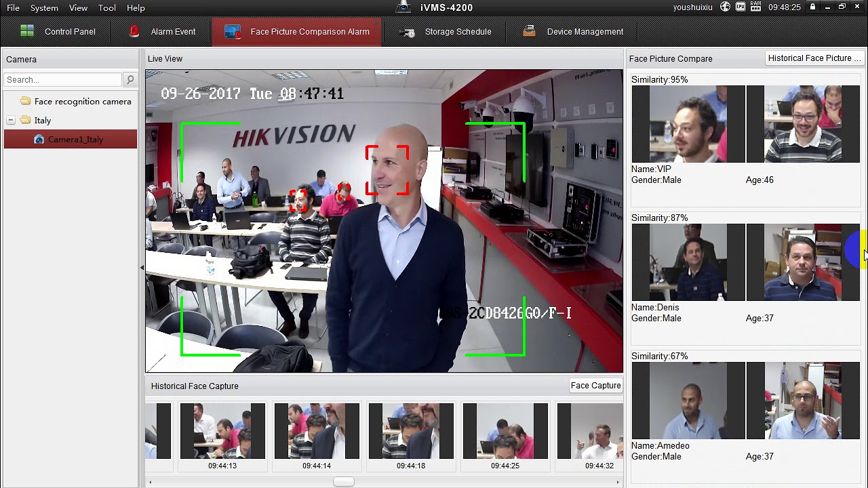Click the Camera1_Italy camera icon

(x=39, y=139)
